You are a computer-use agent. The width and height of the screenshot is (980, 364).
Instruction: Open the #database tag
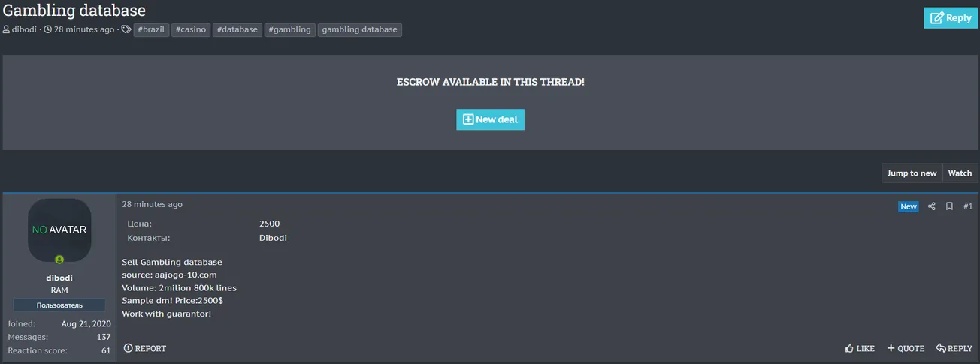click(x=237, y=30)
